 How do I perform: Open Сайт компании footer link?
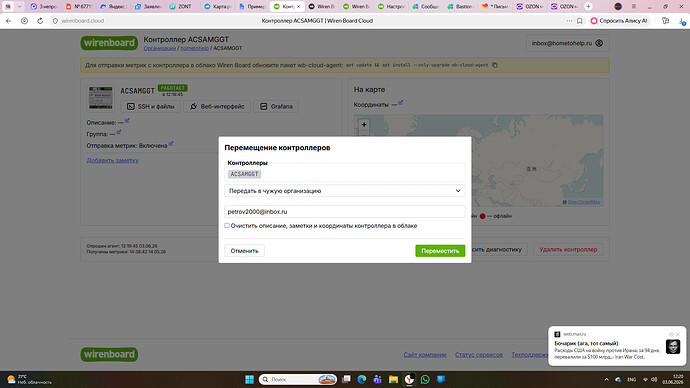425,355
